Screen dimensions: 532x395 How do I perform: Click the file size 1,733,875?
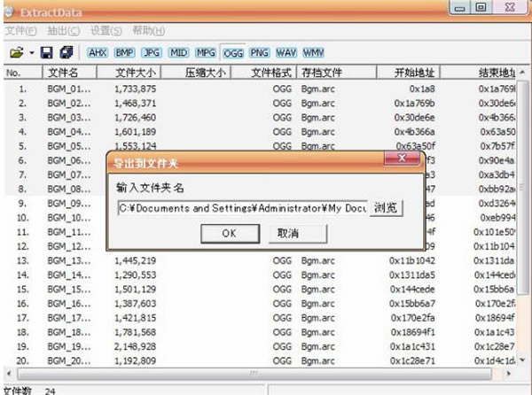[136, 89]
